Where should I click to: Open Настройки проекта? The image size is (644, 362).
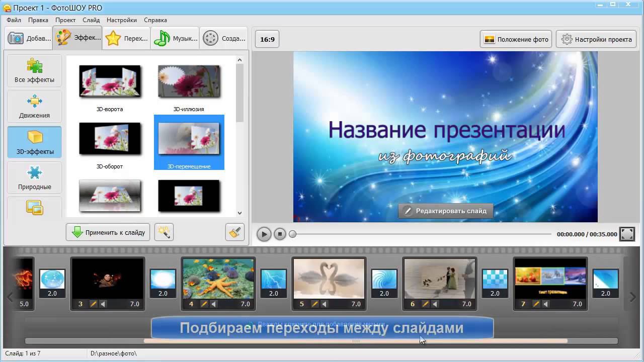tap(596, 39)
